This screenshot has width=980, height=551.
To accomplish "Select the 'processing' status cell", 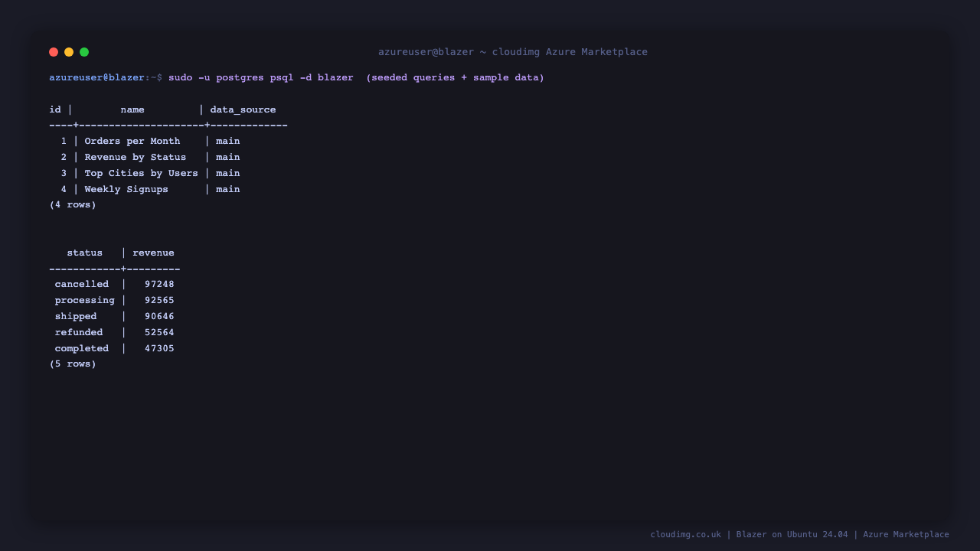I will click(85, 300).
